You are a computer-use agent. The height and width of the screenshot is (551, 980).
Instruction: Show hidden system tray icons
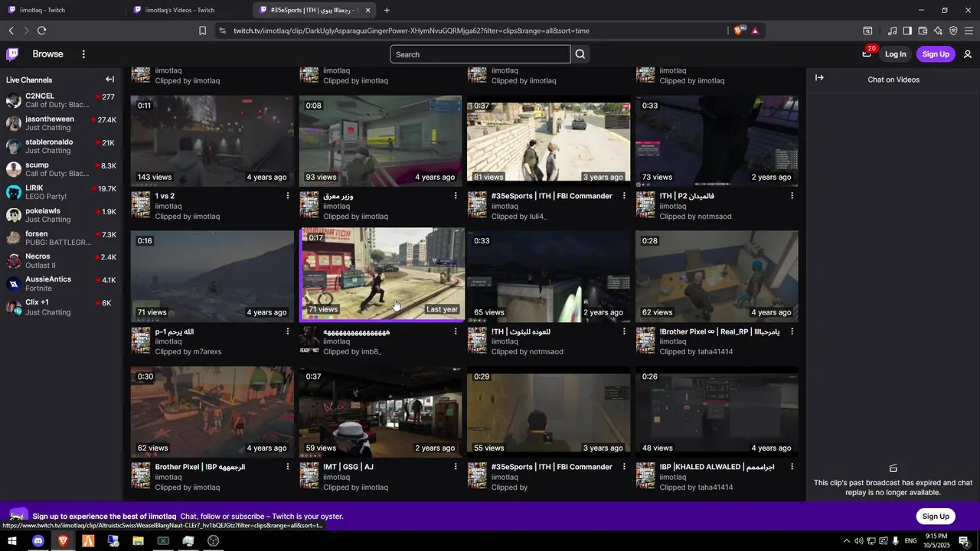tap(846, 541)
